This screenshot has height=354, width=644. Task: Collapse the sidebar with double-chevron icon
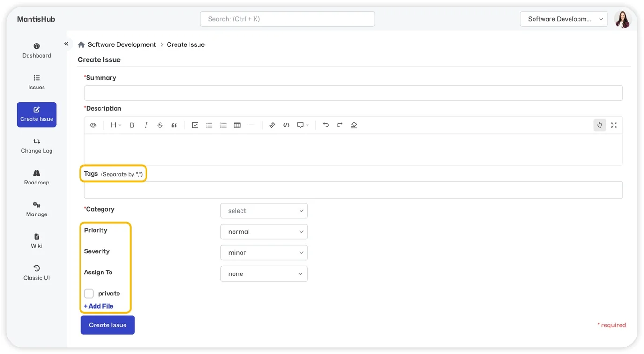point(66,44)
